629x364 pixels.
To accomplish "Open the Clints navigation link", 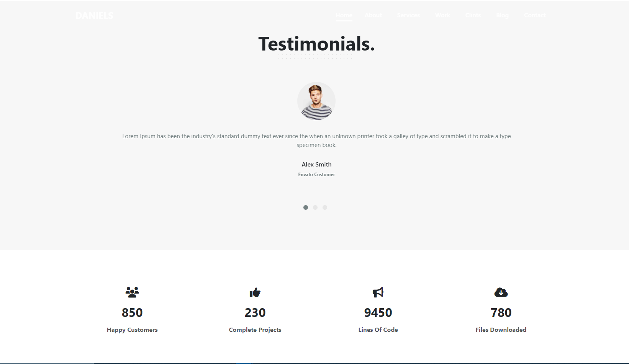I will pyautogui.click(x=473, y=15).
